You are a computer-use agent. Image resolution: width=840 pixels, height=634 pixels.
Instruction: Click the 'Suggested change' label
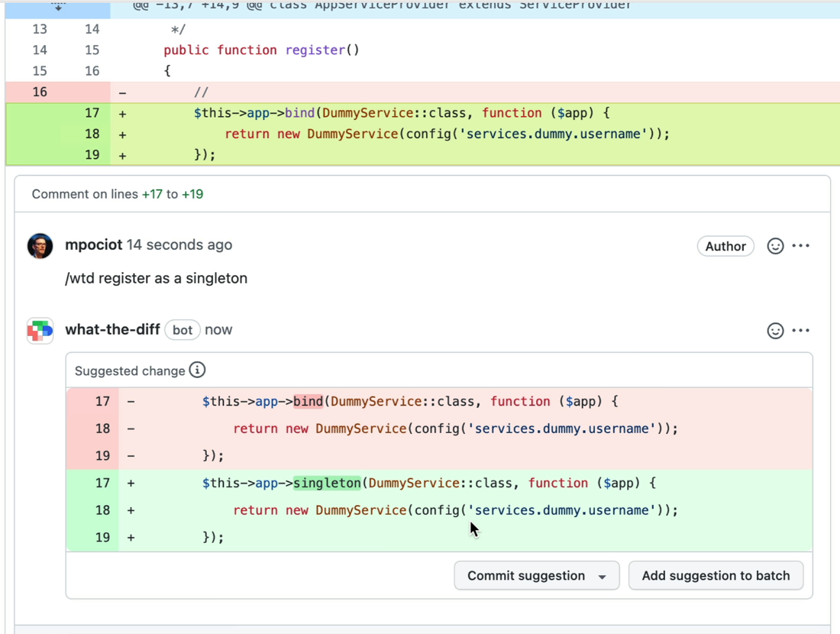(x=130, y=371)
